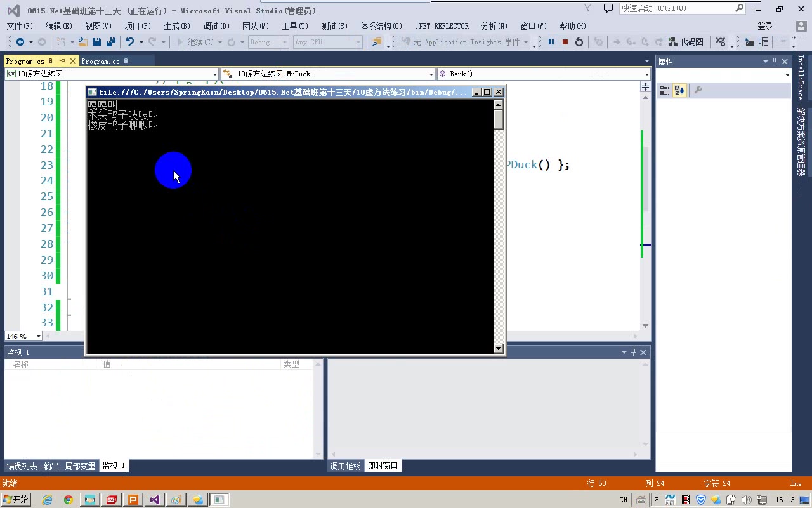
Task: Click the console window's scroll up arrow
Action: [498, 105]
